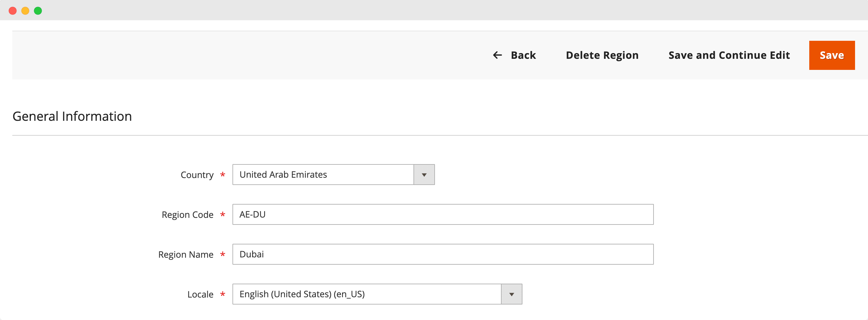Click the Locale dropdown arrow
This screenshot has height=320, width=868.
pyautogui.click(x=511, y=294)
